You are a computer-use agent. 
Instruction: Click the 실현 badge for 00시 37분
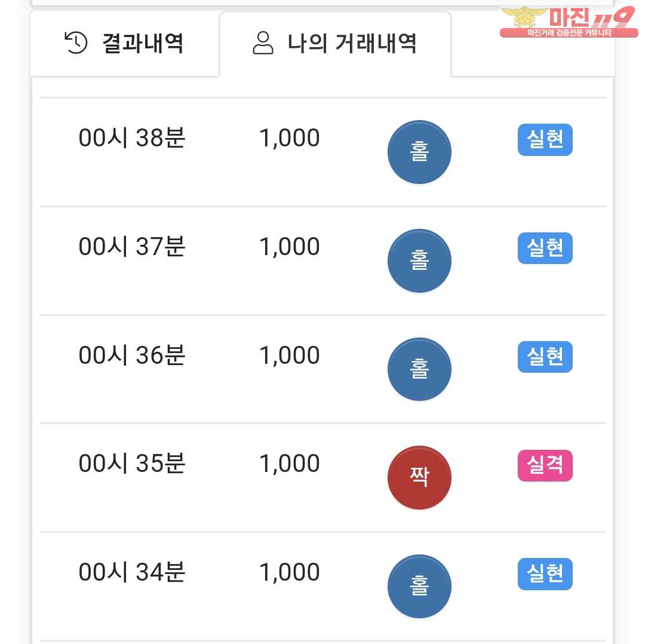pos(545,248)
